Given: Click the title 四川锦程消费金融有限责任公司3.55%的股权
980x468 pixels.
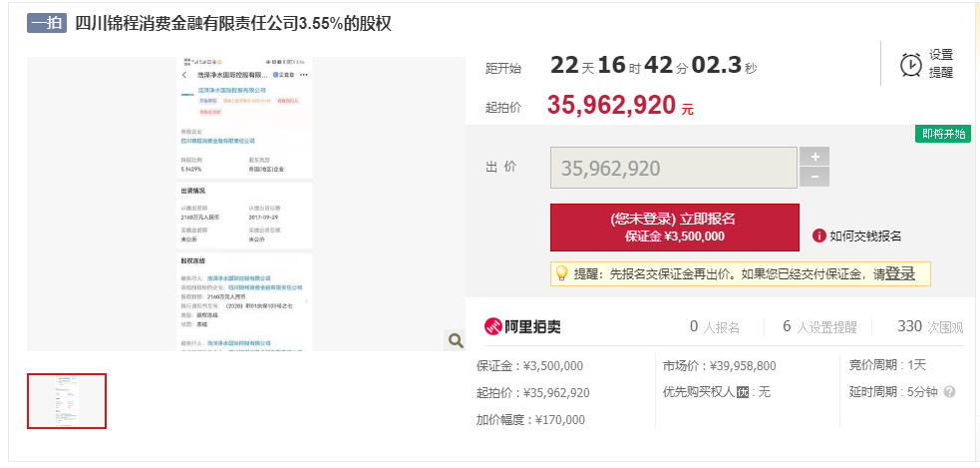Looking at the screenshot, I should tap(233, 23).
